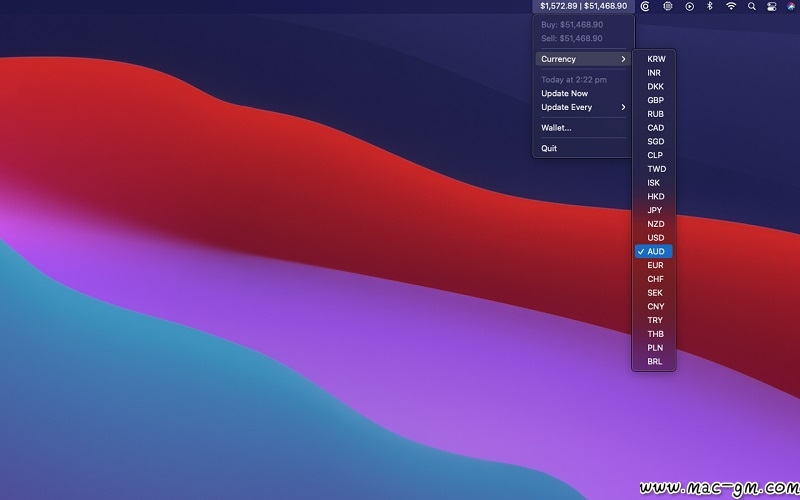Select HKD currency
The height and width of the screenshot is (500, 800).
tap(654, 196)
